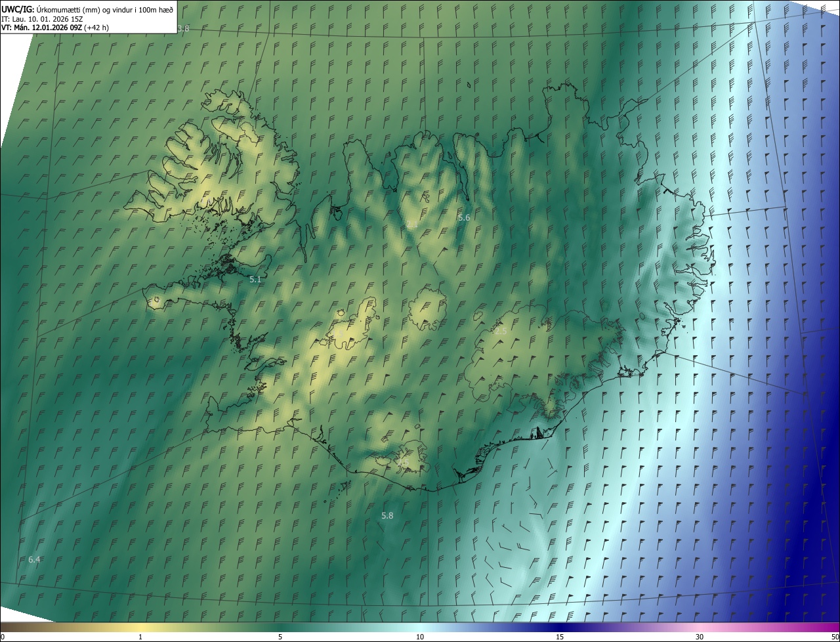Click the color scale tick labeled 30
The width and height of the screenshot is (840, 642).
(700, 637)
